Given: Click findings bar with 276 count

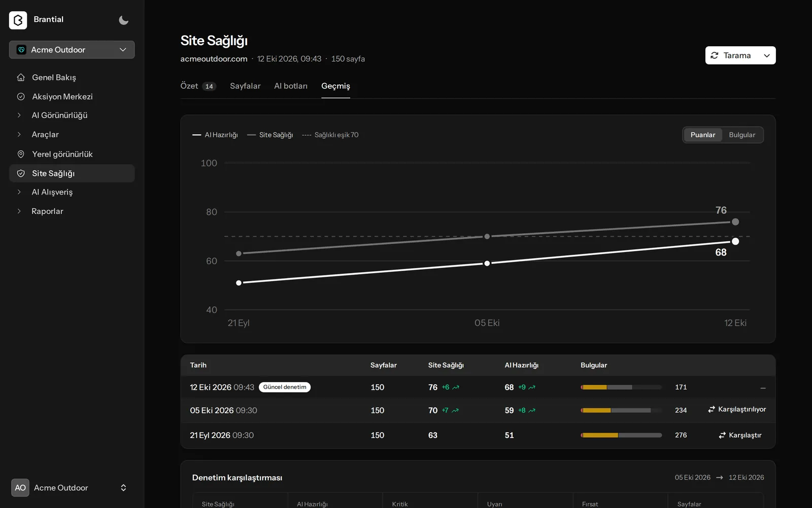Looking at the screenshot, I should point(621,435).
